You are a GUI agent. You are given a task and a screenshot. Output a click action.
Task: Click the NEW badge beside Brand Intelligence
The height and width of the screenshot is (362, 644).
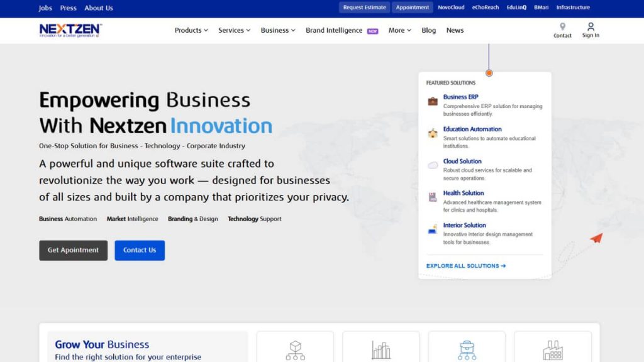tap(372, 31)
